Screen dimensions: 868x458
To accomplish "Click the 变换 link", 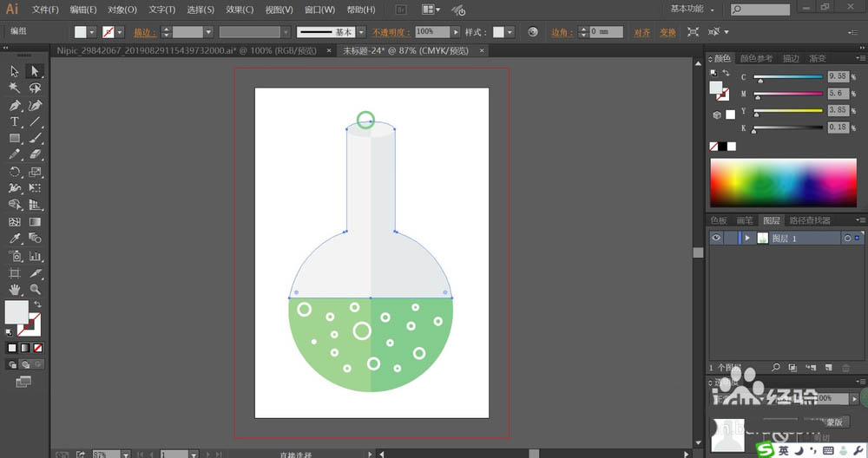I will pyautogui.click(x=668, y=33).
